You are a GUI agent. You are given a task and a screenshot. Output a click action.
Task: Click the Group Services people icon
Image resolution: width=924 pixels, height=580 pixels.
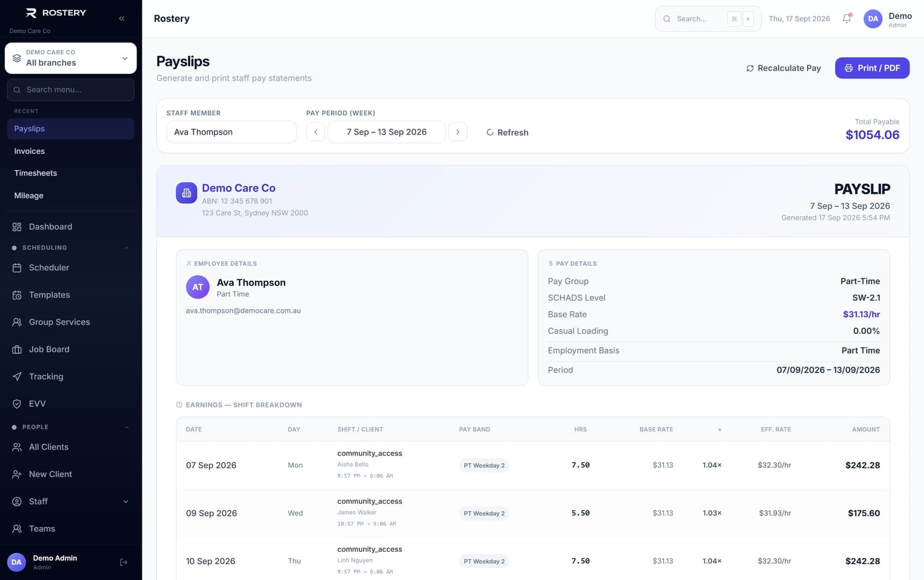click(17, 322)
